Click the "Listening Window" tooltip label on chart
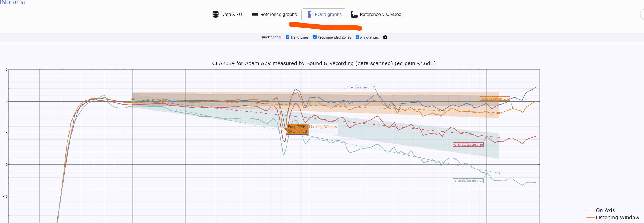Viewport: 644px width, 223px height. pyautogui.click(x=323, y=127)
